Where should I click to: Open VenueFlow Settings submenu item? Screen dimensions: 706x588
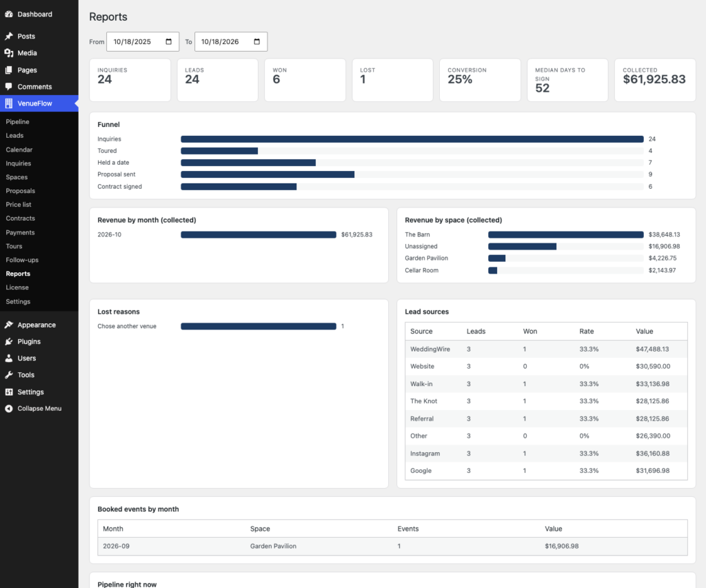pos(18,302)
